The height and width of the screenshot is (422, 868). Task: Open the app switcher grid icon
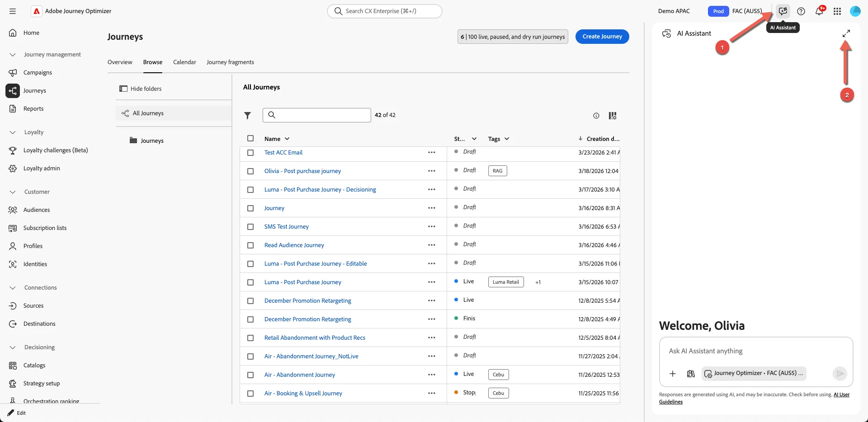(x=837, y=11)
